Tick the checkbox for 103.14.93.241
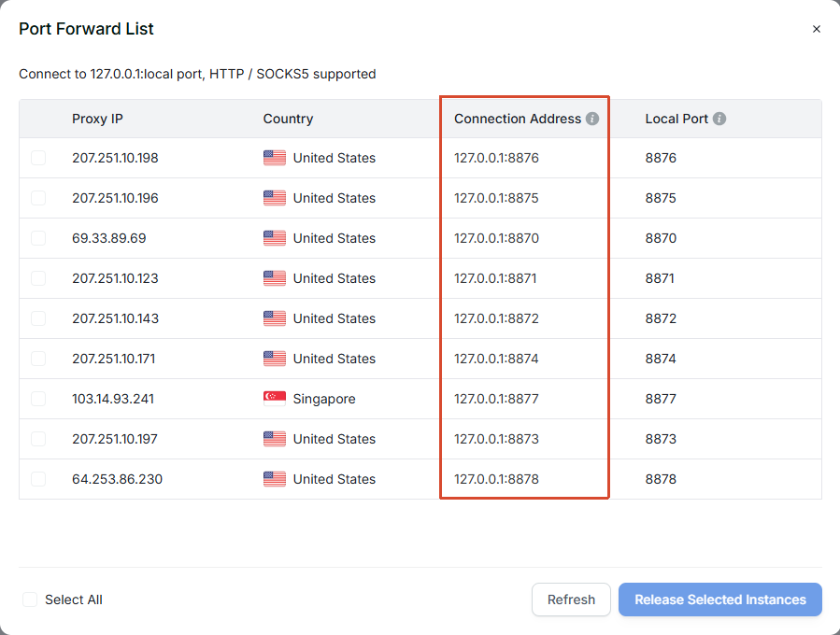This screenshot has height=635, width=840. [38, 399]
